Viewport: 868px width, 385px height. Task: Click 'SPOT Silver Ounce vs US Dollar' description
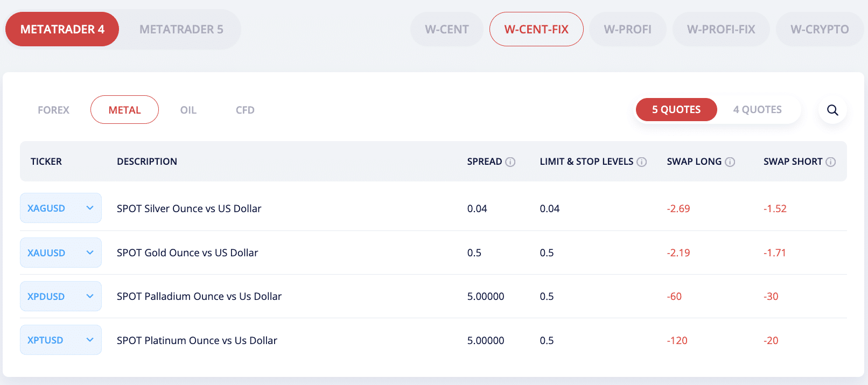pos(189,208)
